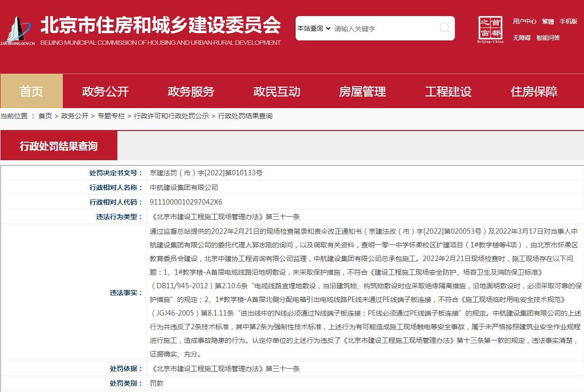The image size is (584, 392).
Task: Select the 行政处罚结果查询 section heading tab
Action: tap(59, 146)
